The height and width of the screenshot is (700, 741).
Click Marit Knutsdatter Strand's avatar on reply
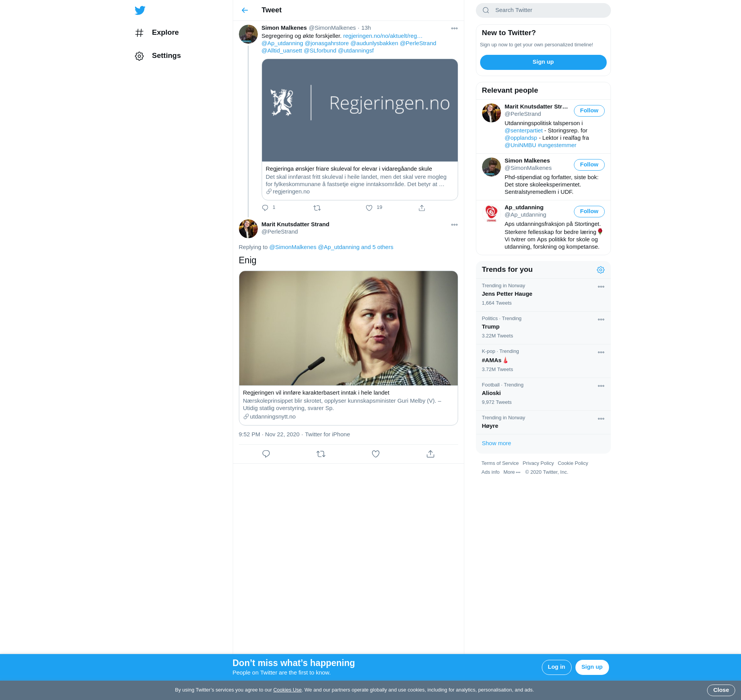coord(248,229)
